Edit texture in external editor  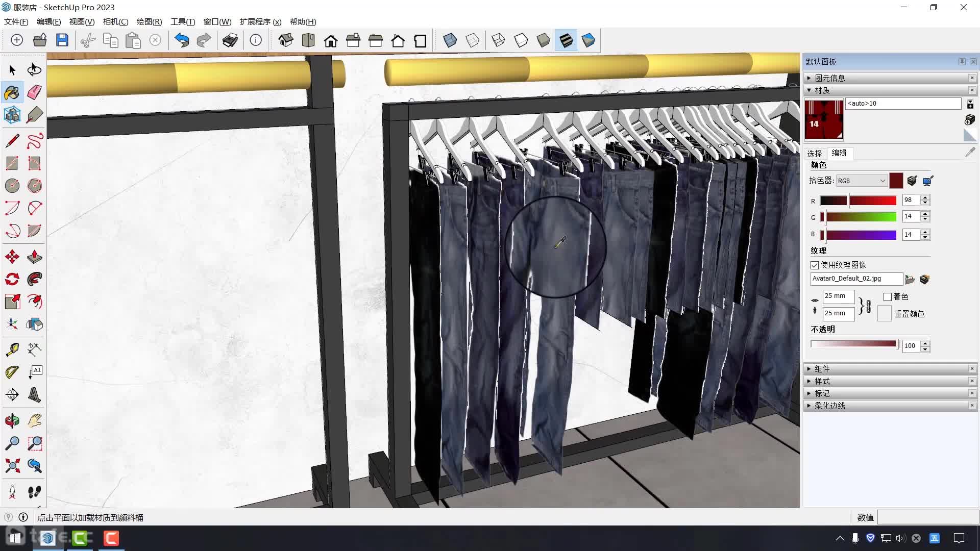924,279
